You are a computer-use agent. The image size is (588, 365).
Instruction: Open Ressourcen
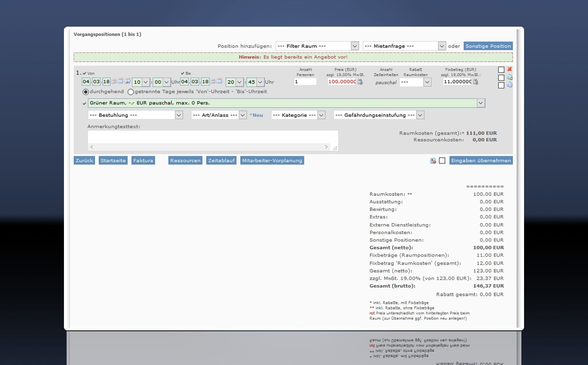[x=185, y=160]
